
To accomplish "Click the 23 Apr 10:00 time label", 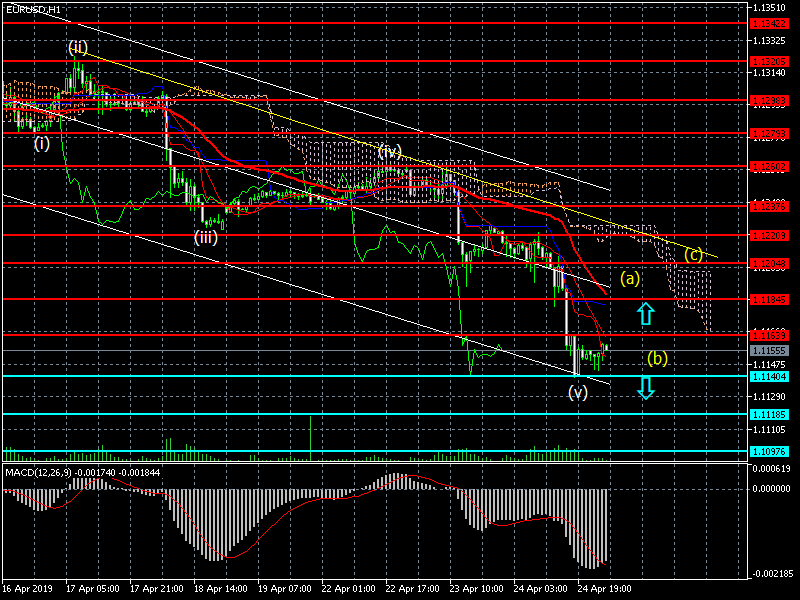I will 477,589.
